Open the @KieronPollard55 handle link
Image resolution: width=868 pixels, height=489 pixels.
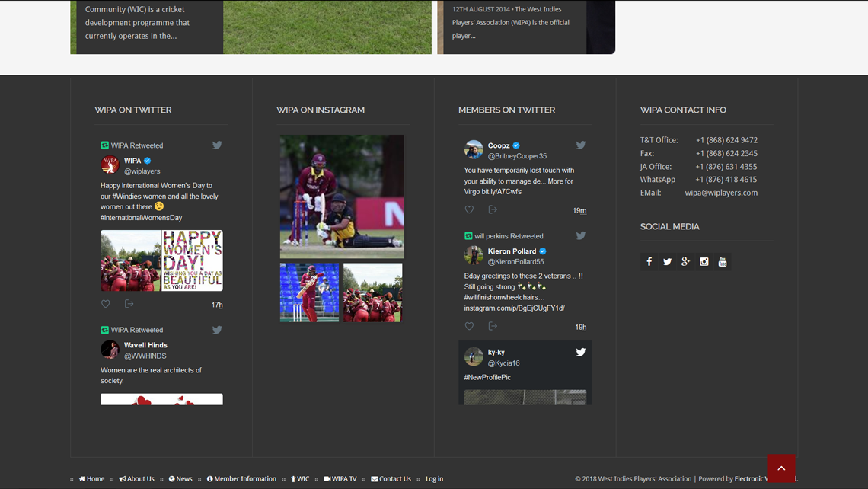tap(516, 262)
